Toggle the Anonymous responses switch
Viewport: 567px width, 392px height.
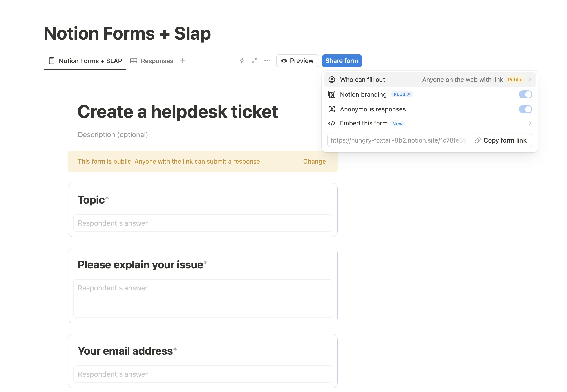coord(525,109)
